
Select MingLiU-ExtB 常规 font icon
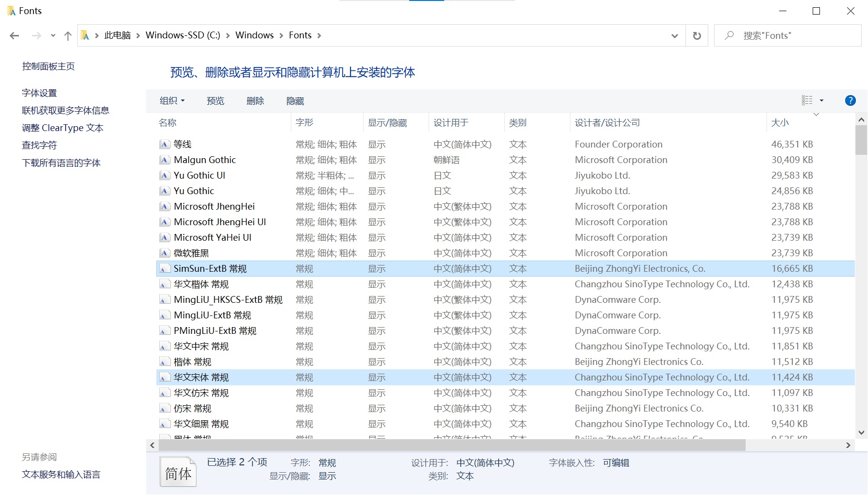tap(165, 315)
